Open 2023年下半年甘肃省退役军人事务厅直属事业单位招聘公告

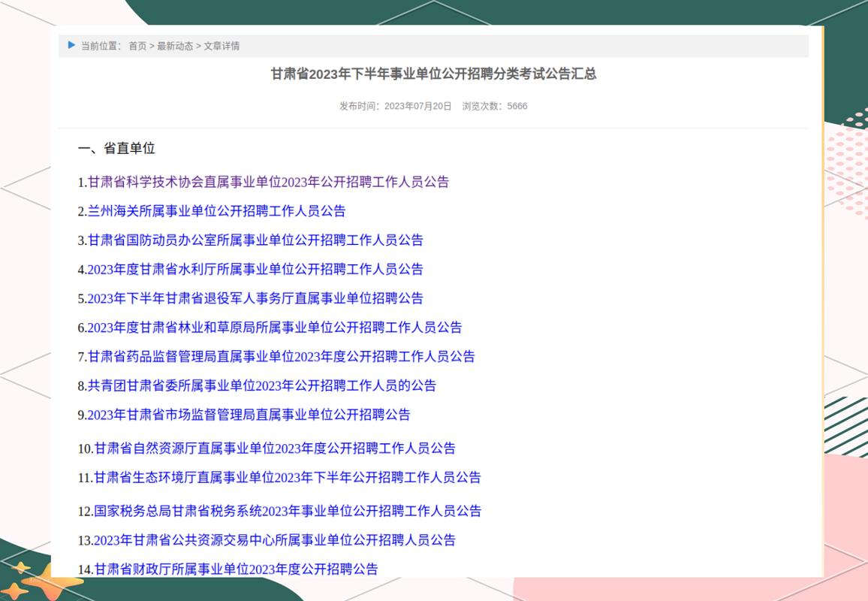254,298
